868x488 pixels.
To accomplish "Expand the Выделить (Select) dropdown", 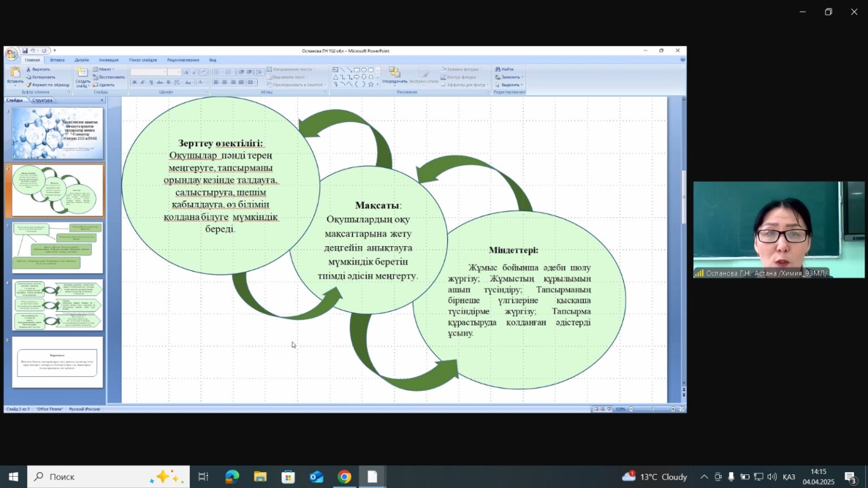I will point(509,85).
